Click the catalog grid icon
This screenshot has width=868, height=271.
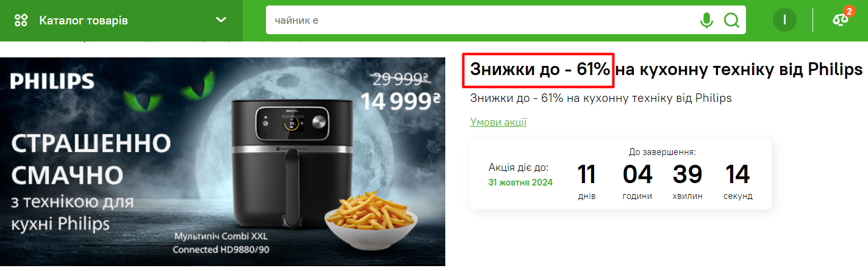point(21,21)
